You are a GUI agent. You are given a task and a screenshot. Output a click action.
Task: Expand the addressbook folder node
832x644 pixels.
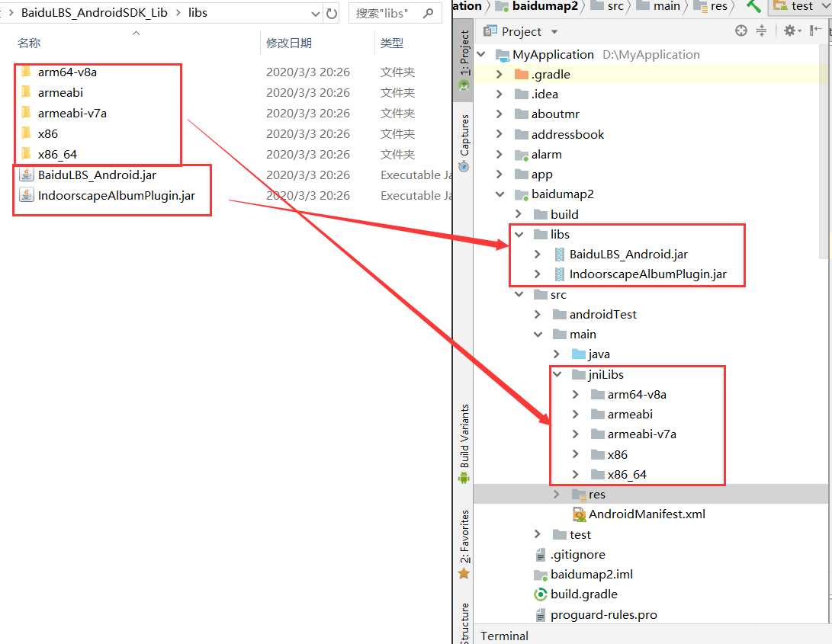point(499,134)
